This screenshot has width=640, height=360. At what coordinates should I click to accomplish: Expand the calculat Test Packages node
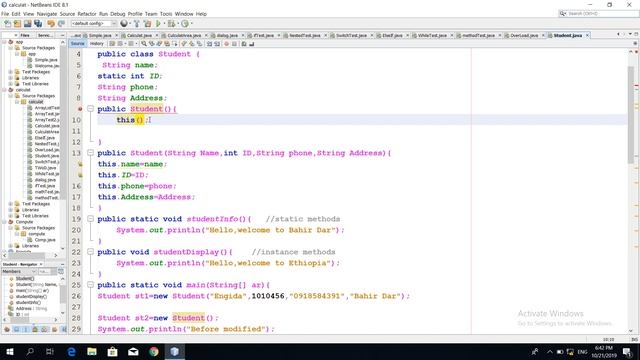pyautogui.click(x=11, y=204)
